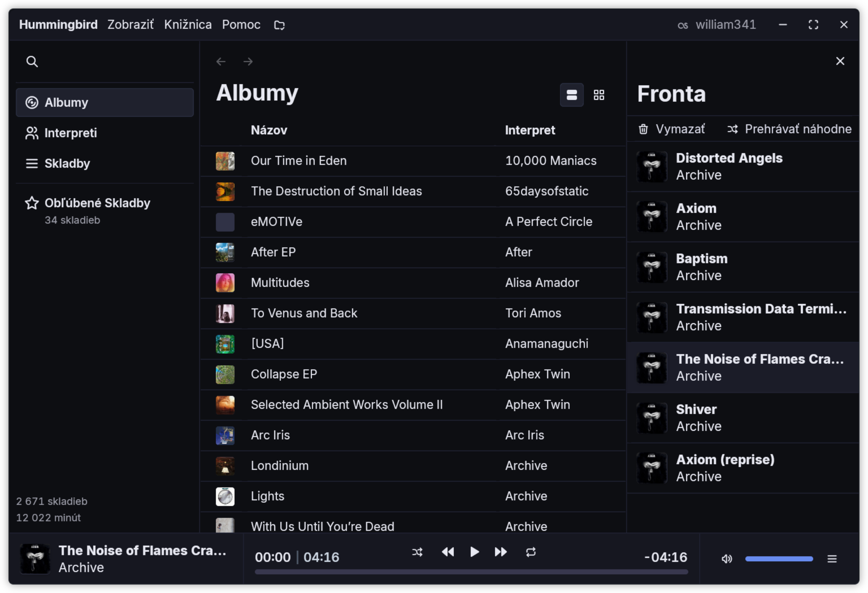Screen dimensions: 868x593
Task: Open the With Us Until You're Dead album
Action: [323, 526]
